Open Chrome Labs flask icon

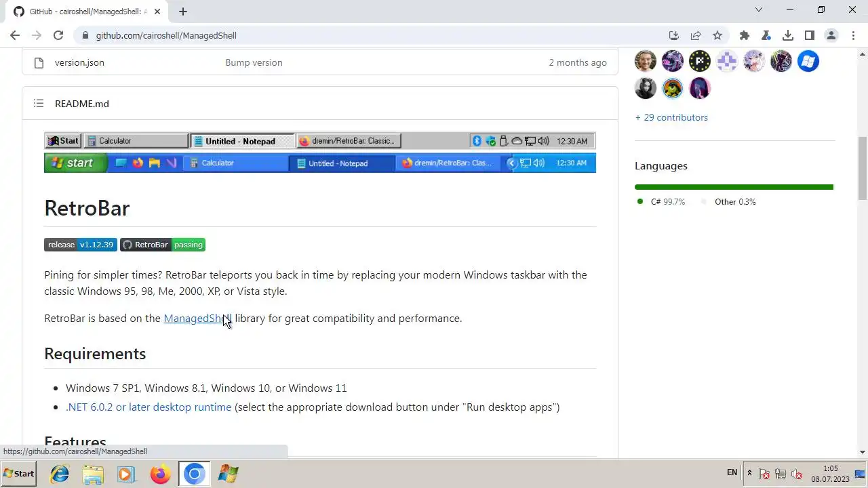766,35
